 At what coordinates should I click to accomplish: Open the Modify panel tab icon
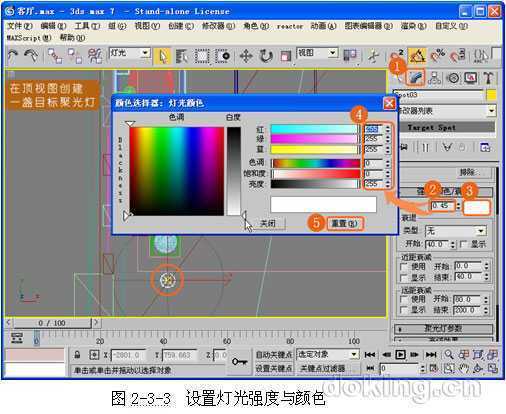pyautogui.click(x=415, y=78)
